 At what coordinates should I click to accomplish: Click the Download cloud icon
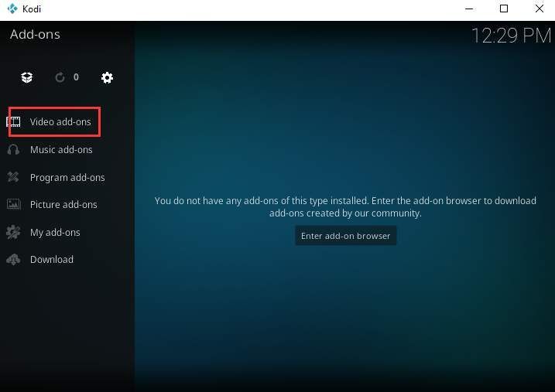tap(13, 260)
